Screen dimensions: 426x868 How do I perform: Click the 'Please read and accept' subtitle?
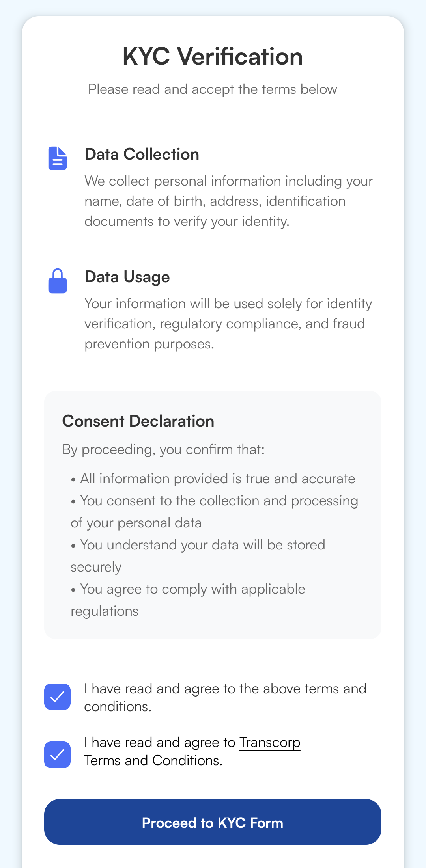pos(213,89)
